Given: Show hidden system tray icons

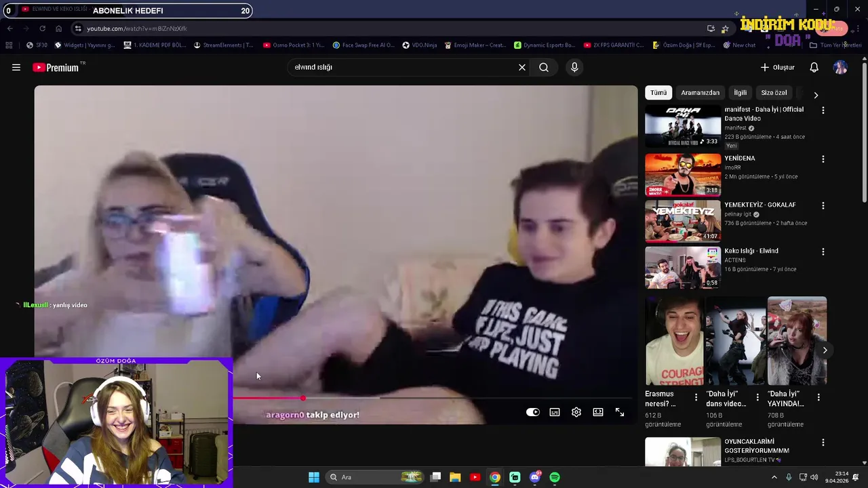Looking at the screenshot, I should (x=774, y=477).
